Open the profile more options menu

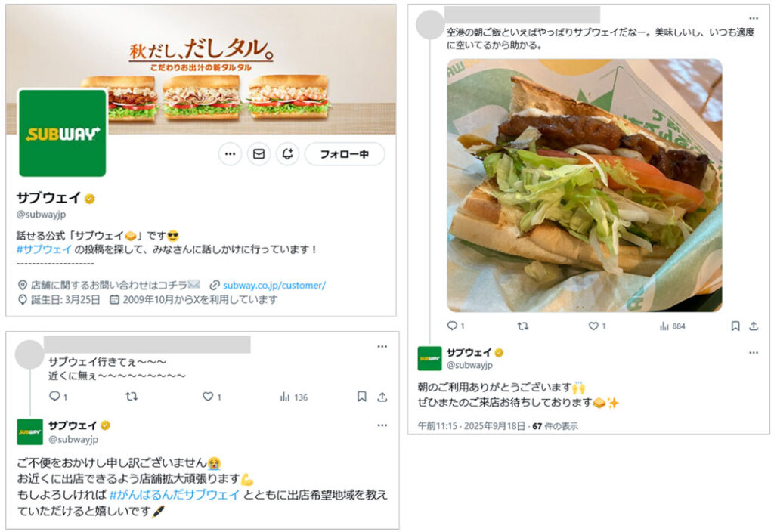[x=230, y=154]
